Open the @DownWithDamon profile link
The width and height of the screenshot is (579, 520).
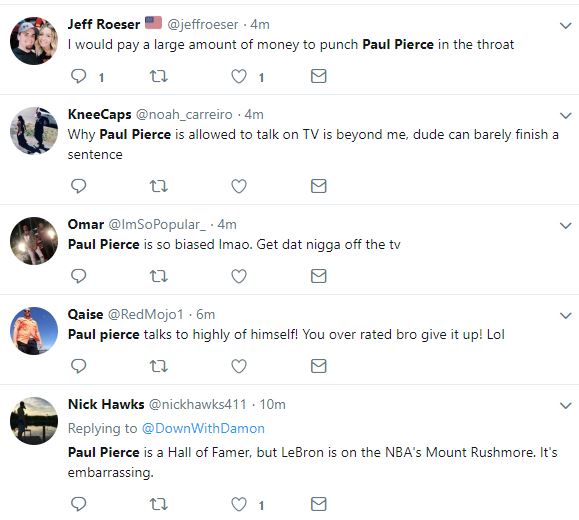coord(203,428)
